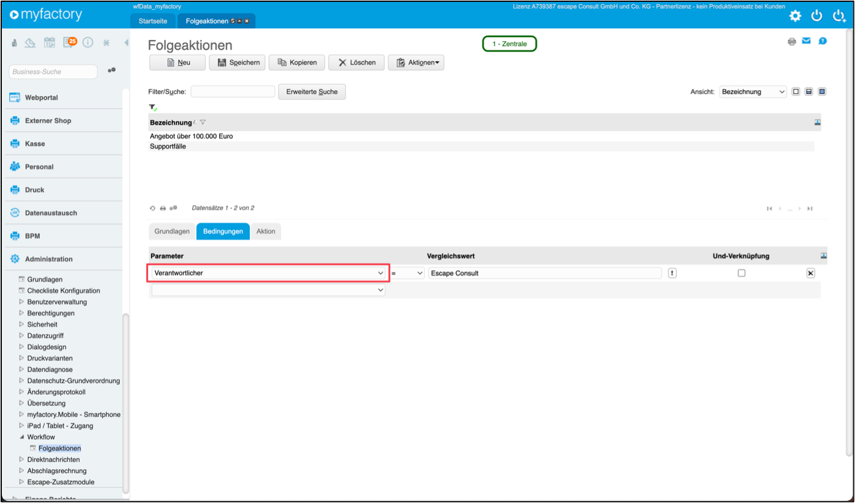857x504 pixels.
Task: Click the 1 - Zentrale badge
Action: pos(510,44)
